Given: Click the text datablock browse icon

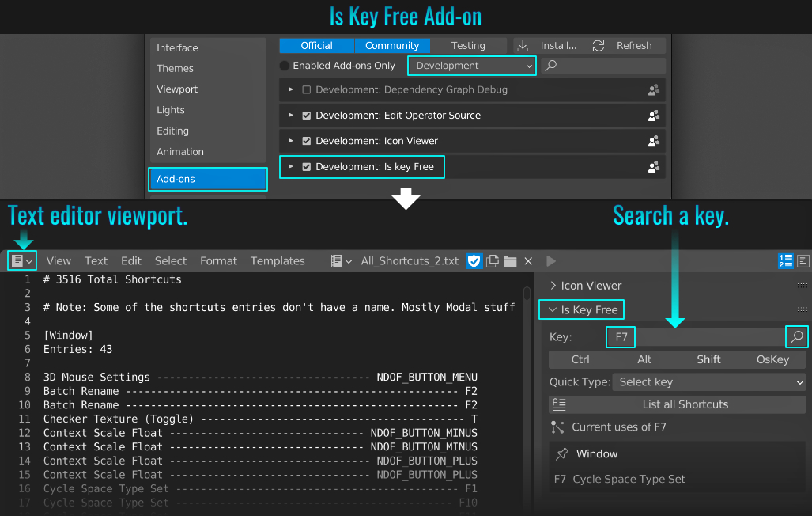Looking at the screenshot, I should pyautogui.click(x=342, y=261).
